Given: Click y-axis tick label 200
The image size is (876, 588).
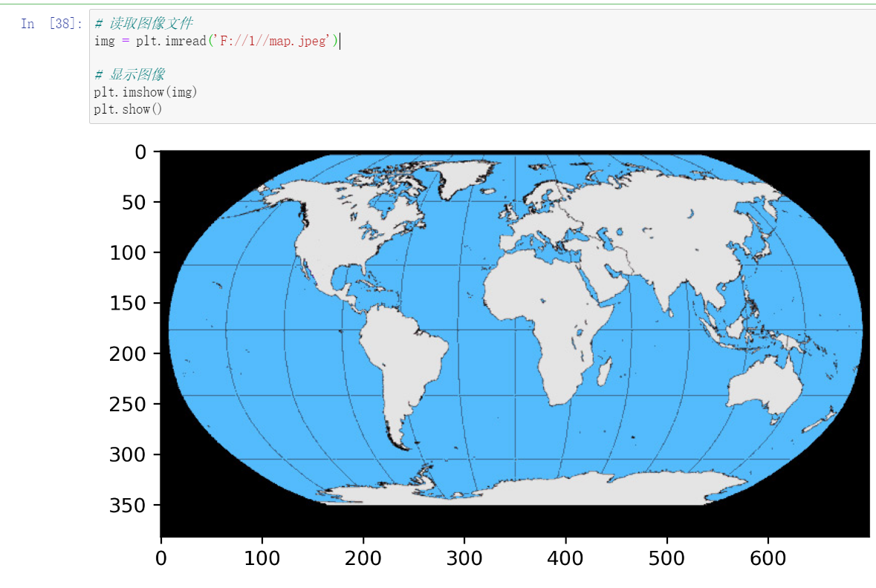Looking at the screenshot, I should pos(127,354).
